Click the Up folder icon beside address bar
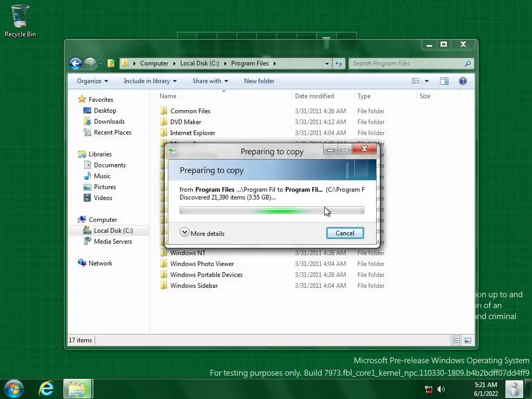 (x=111, y=63)
